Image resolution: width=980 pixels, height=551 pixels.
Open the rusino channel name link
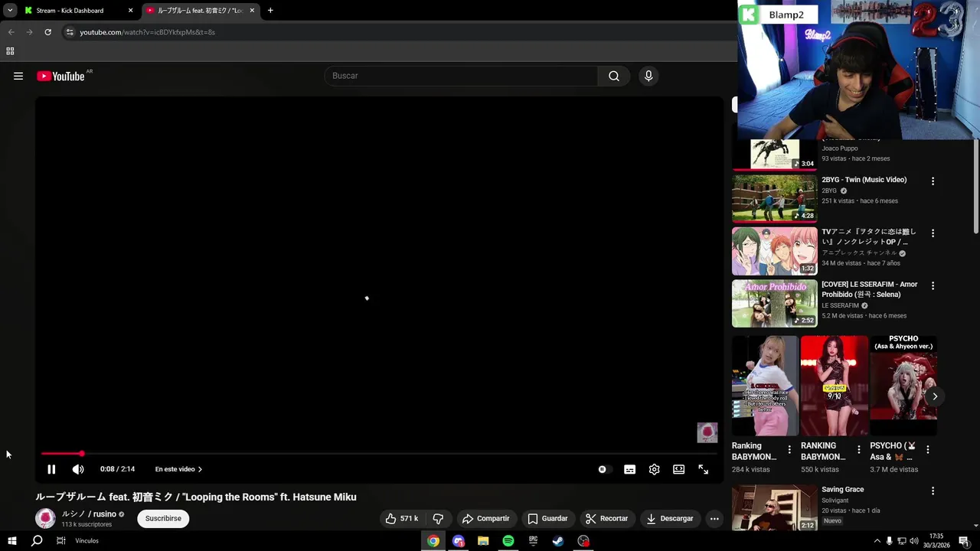(89, 514)
